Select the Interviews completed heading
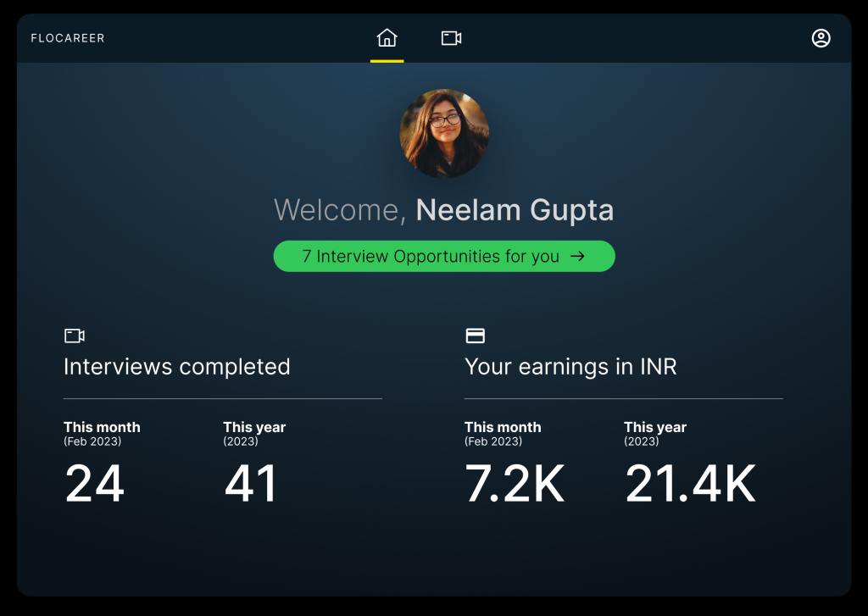This screenshot has width=868, height=616. [176, 366]
